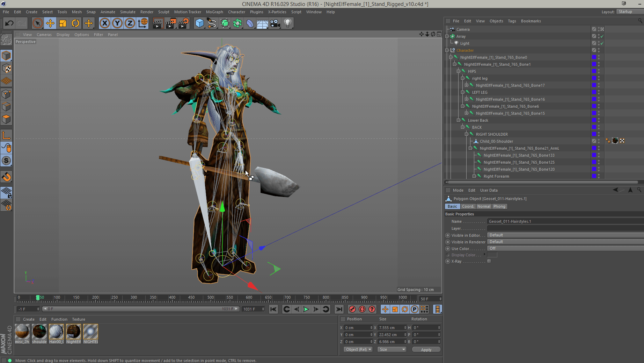Enable the X-Ray checkbox
The height and width of the screenshot is (363, 644).
pyautogui.click(x=489, y=261)
